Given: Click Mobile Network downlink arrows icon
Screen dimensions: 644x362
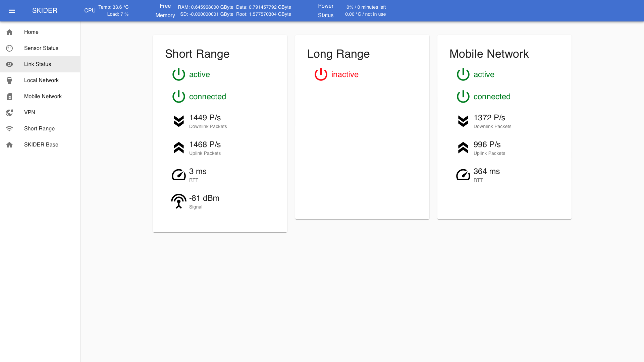Looking at the screenshot, I should click(463, 121).
